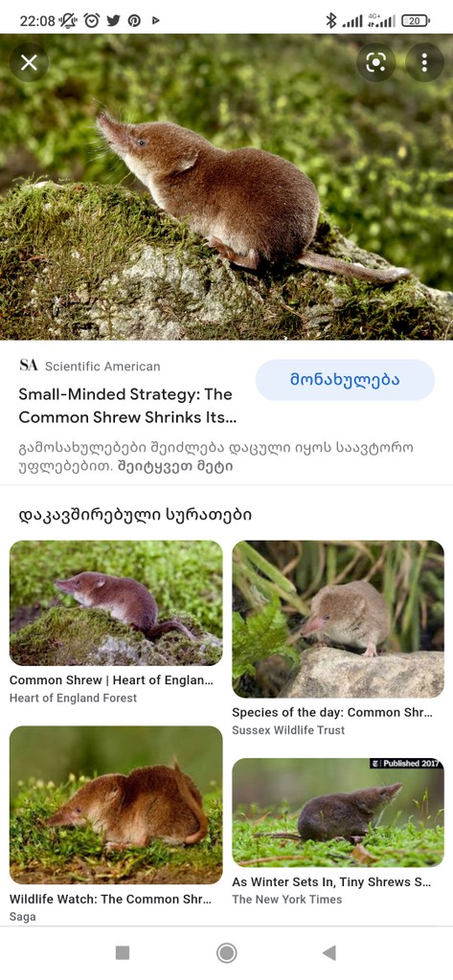The image size is (453, 980).
Task: Tap the Android home circle button
Action: [226, 952]
